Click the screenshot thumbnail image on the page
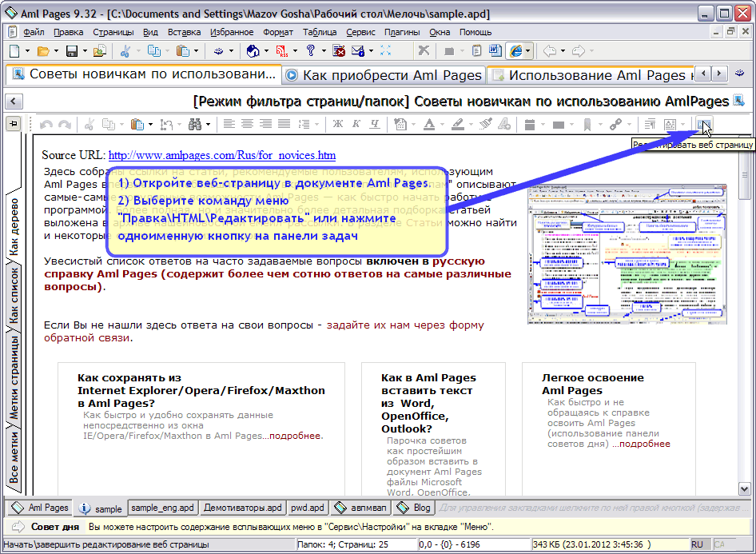 click(x=627, y=254)
